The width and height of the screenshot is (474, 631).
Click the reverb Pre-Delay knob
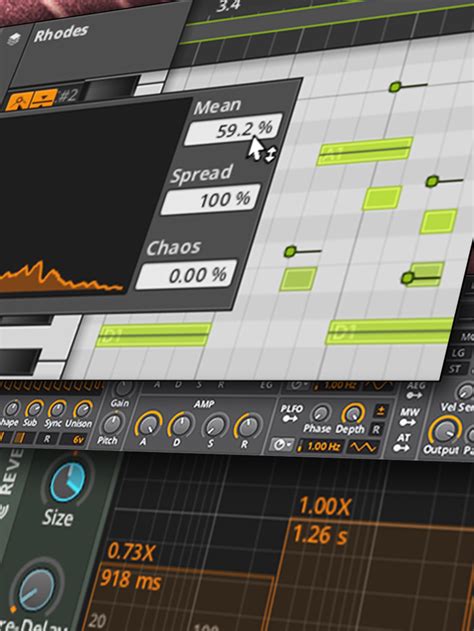[x=36, y=590]
